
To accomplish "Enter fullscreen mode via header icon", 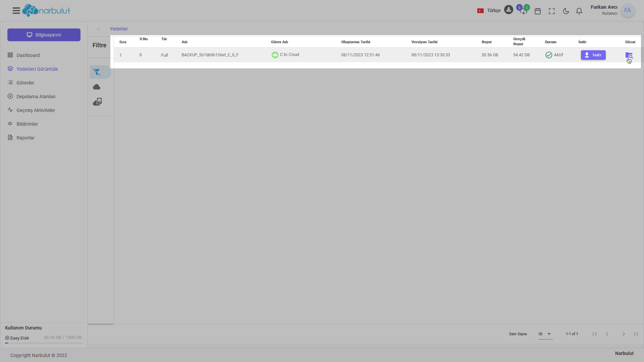I will click(552, 11).
